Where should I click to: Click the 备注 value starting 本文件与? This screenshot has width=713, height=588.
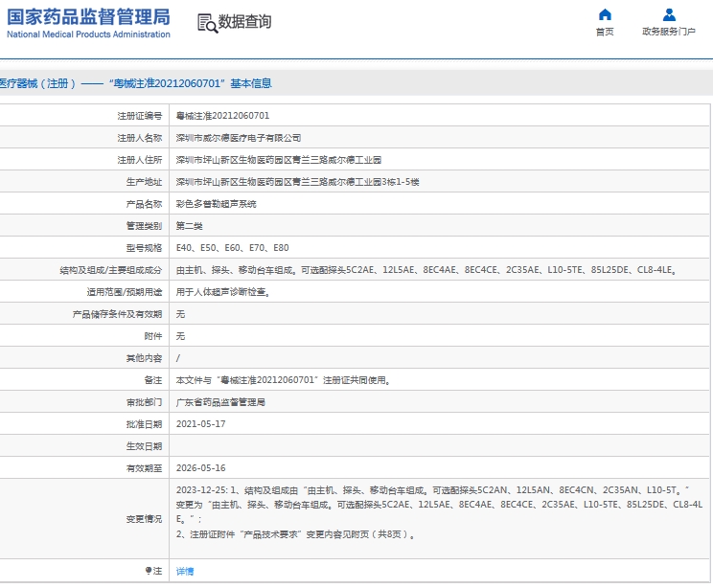click(284, 380)
